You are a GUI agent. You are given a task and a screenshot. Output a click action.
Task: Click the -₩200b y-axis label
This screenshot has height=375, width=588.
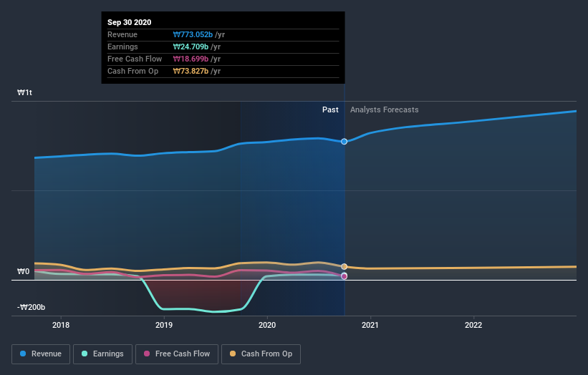click(31, 307)
